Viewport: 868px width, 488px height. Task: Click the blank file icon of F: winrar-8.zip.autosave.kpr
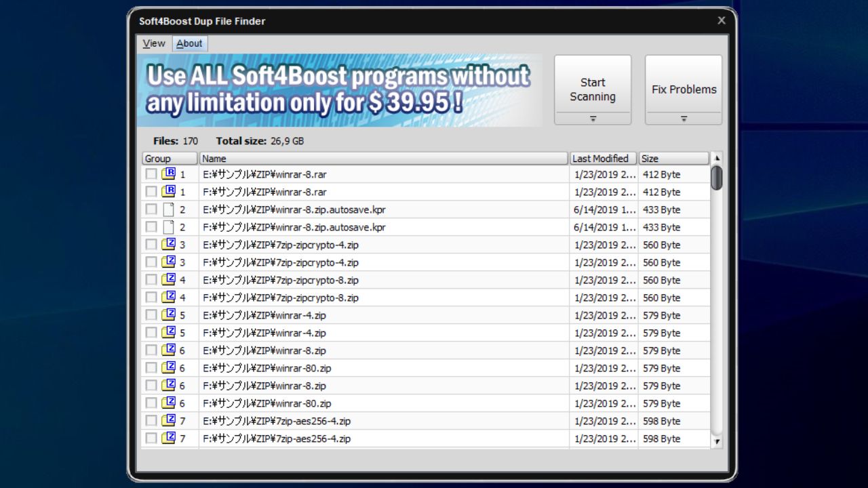point(169,227)
